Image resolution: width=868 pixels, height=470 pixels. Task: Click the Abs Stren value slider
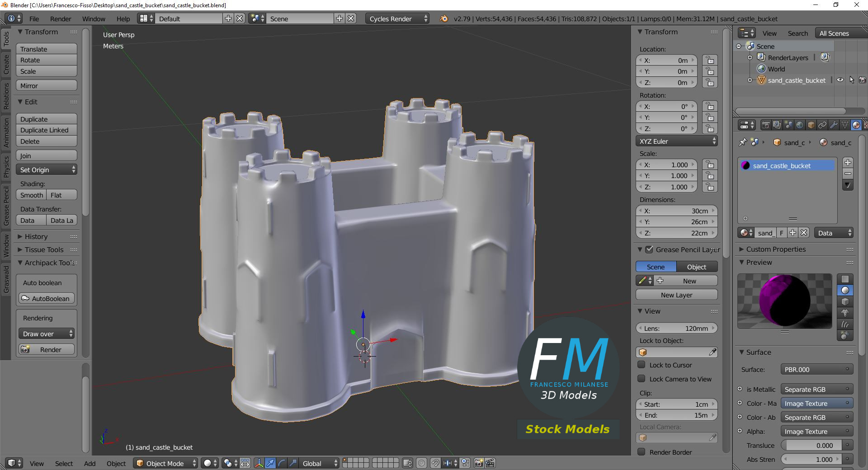click(x=812, y=459)
